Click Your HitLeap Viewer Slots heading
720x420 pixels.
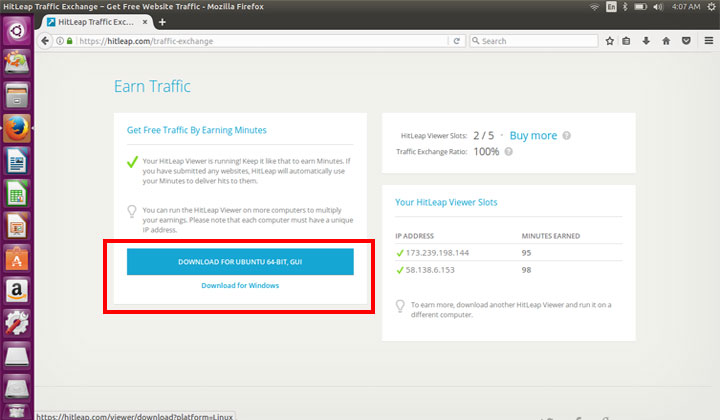point(446,202)
